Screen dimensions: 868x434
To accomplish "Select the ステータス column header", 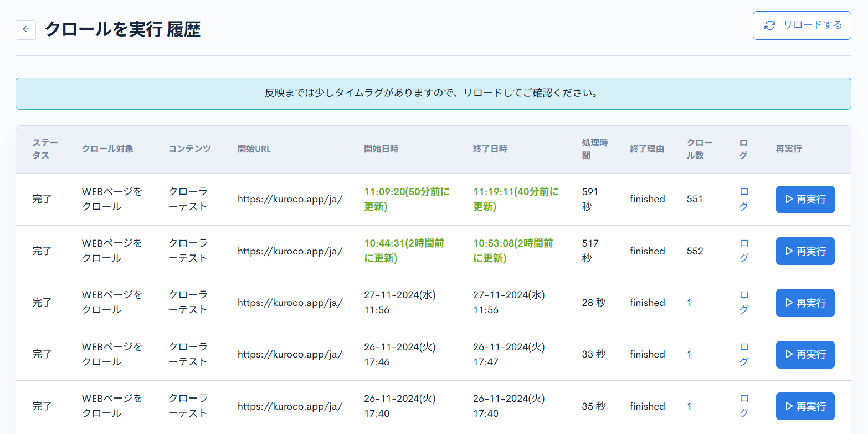I will coord(45,149).
